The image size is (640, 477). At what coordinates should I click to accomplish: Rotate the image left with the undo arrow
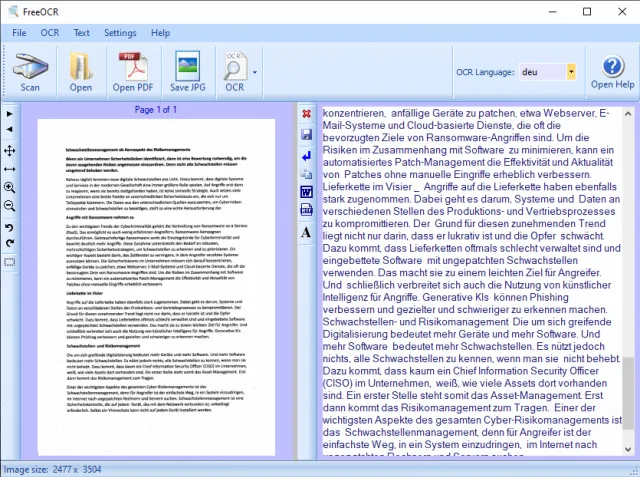click(x=9, y=228)
